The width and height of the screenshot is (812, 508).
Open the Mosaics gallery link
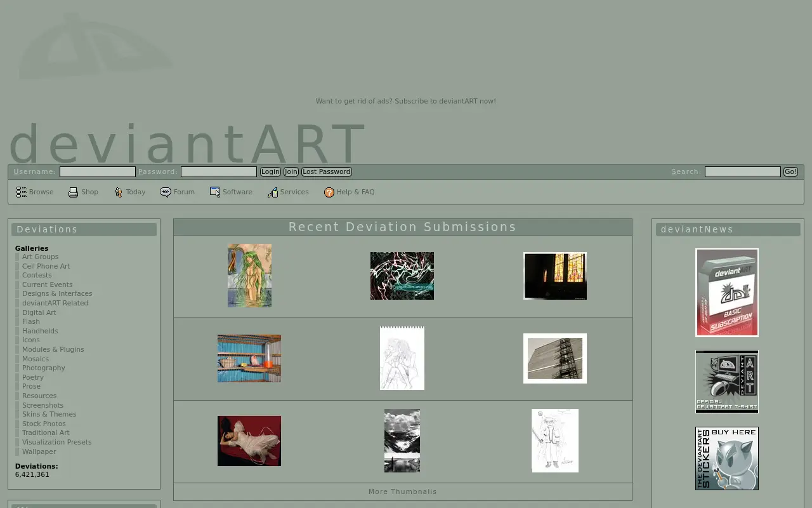(36, 359)
